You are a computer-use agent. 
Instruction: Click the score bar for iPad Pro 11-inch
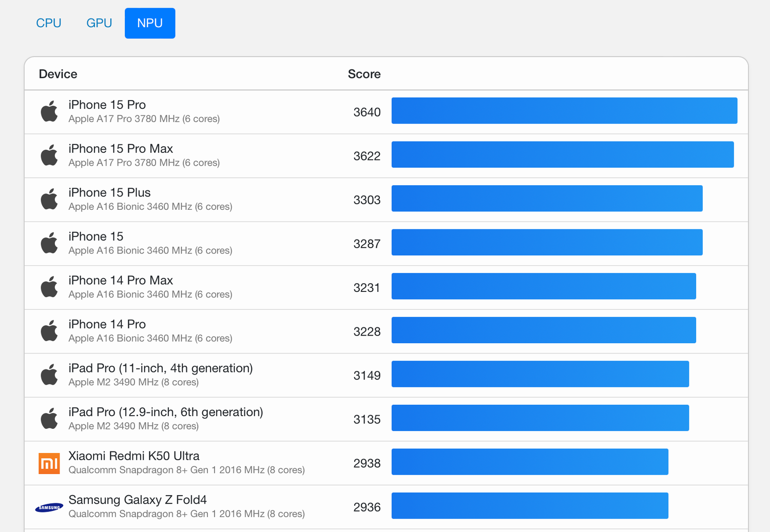[540, 374]
